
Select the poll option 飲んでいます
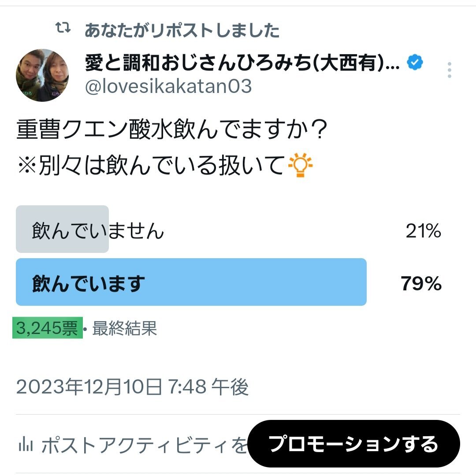tap(88, 284)
